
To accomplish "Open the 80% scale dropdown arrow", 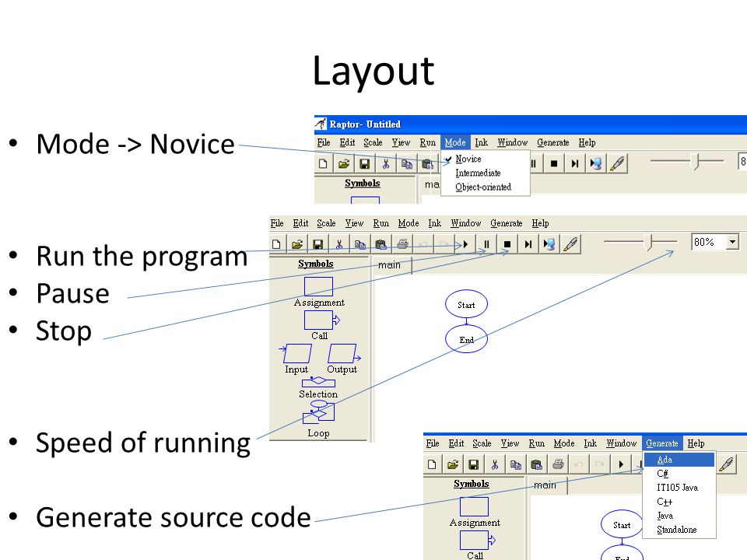I will point(733,242).
